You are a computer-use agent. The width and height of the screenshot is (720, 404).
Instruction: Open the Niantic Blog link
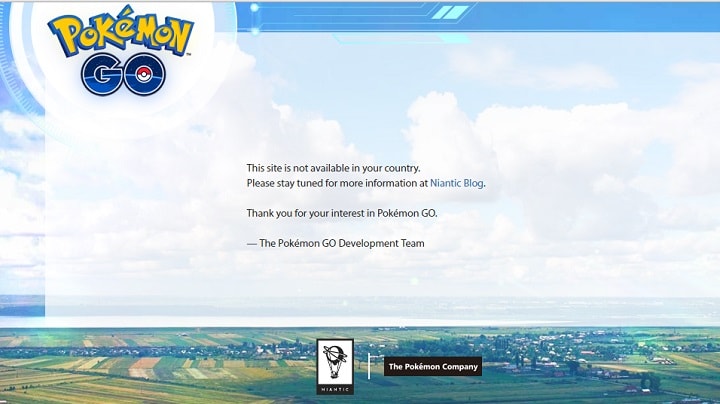pyautogui.click(x=457, y=184)
